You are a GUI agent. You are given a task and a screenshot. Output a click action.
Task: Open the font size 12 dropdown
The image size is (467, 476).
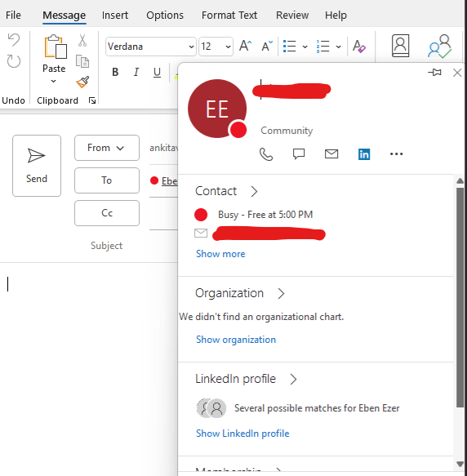pos(228,47)
